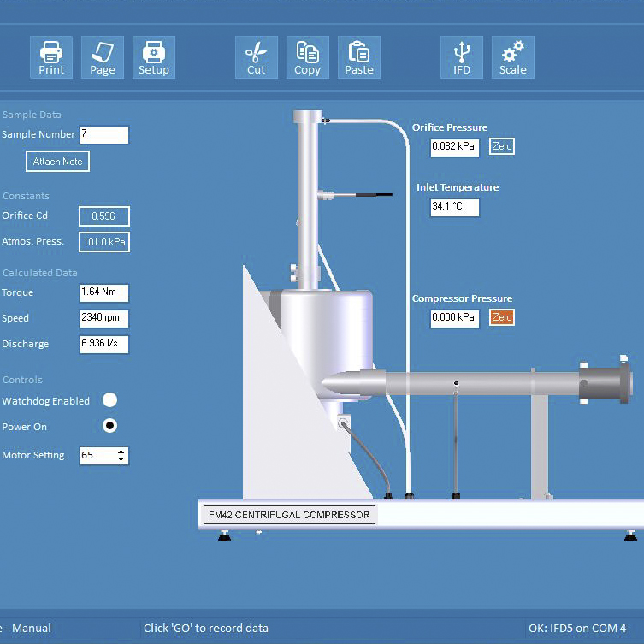The image size is (644, 644).
Task: Click the printer Setup icon
Action: [x=154, y=57]
